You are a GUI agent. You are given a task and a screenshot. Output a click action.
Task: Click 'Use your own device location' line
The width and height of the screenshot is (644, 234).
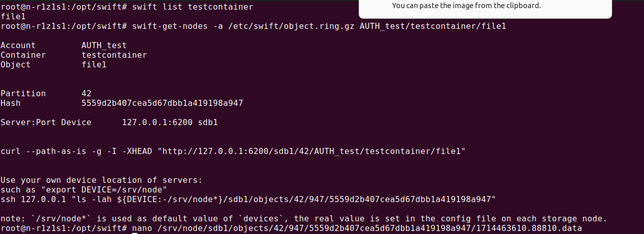pos(101,180)
